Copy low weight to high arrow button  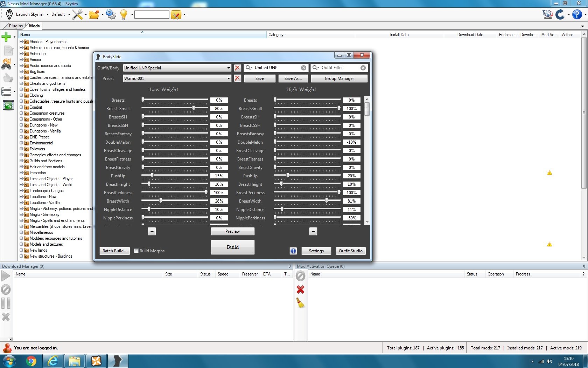coord(152,231)
